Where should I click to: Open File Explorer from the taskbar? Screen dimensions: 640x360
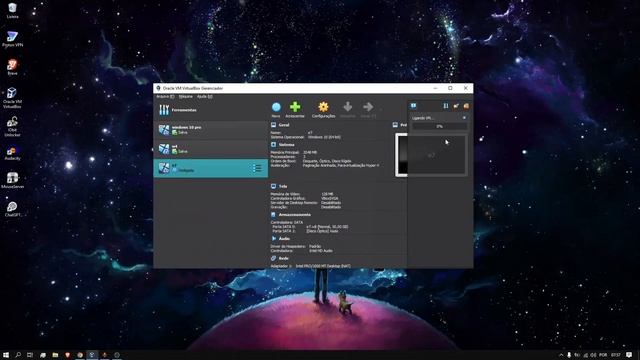click(x=55, y=355)
